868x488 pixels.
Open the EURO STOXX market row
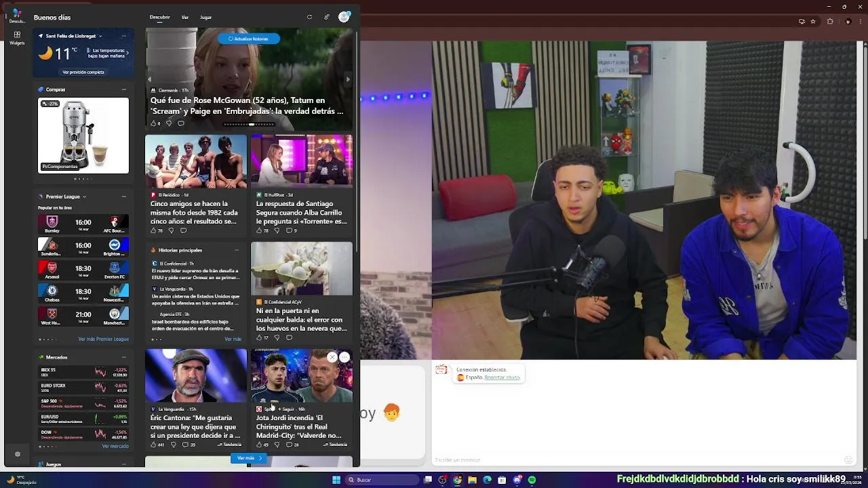coord(83,388)
